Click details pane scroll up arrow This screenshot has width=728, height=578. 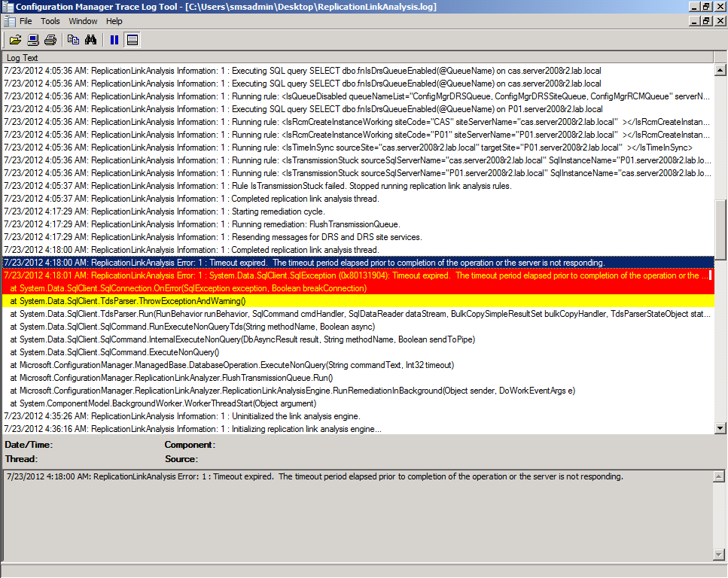[719, 476]
